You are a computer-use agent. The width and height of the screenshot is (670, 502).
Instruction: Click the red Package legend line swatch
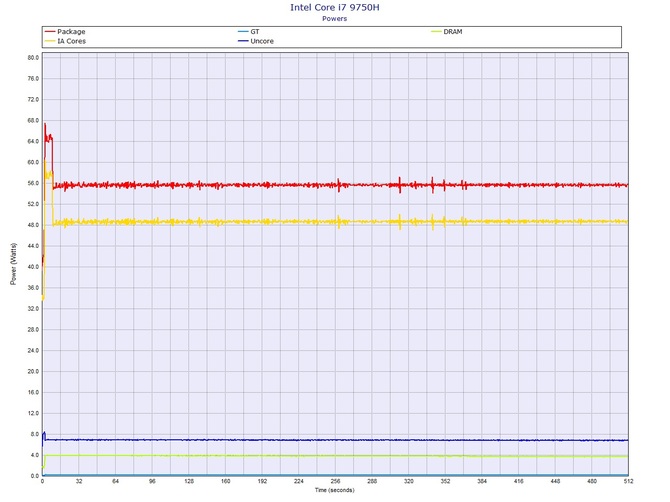(x=50, y=32)
